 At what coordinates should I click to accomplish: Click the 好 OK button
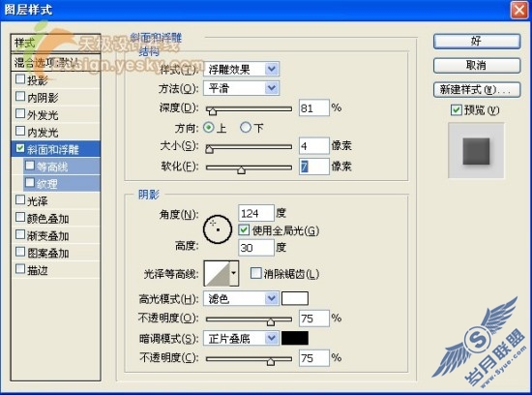[477, 42]
